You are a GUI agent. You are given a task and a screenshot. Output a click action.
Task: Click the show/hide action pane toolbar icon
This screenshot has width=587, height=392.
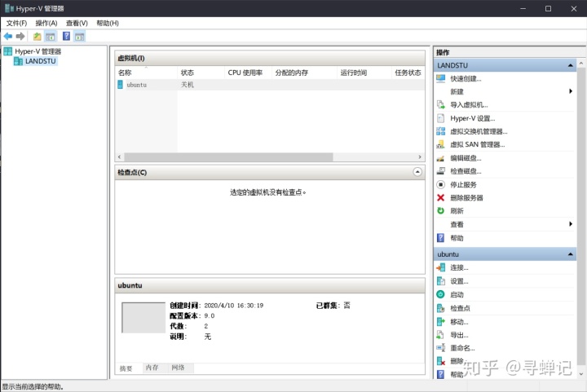(x=79, y=37)
